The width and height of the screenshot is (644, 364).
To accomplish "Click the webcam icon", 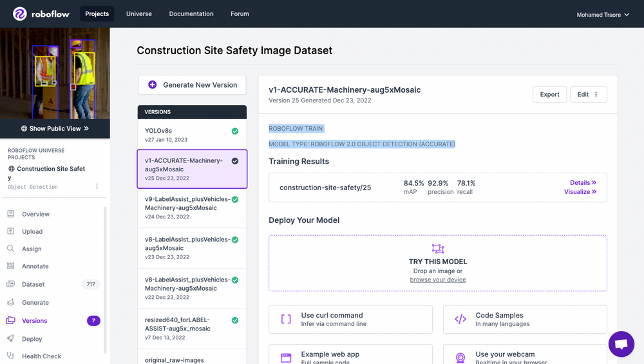I will (x=460, y=358).
